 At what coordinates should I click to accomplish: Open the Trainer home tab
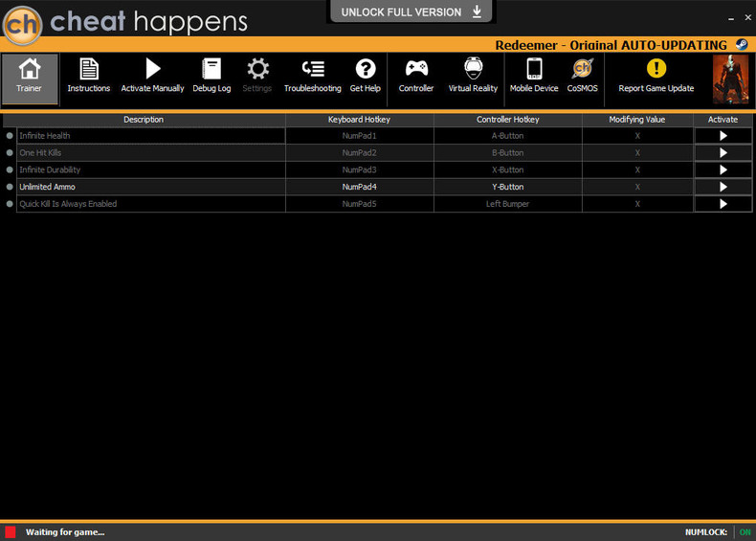point(30,79)
